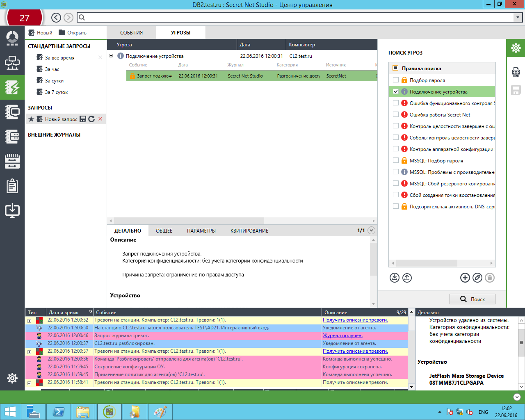Edit the selected search rule with the pencil icon
The image size is (525, 420).
click(477, 278)
